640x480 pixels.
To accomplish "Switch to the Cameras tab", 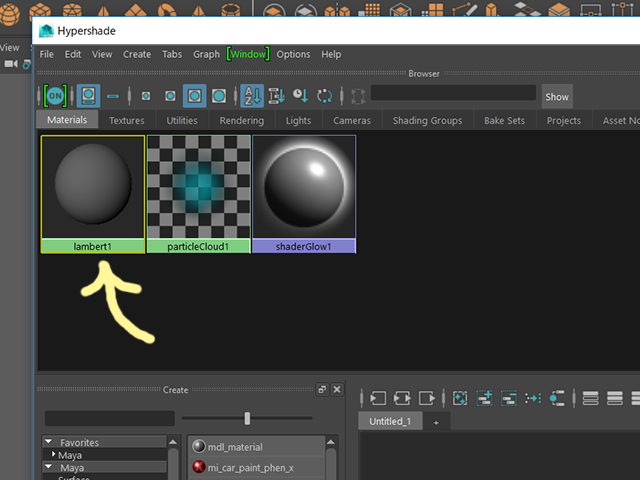I will click(352, 120).
